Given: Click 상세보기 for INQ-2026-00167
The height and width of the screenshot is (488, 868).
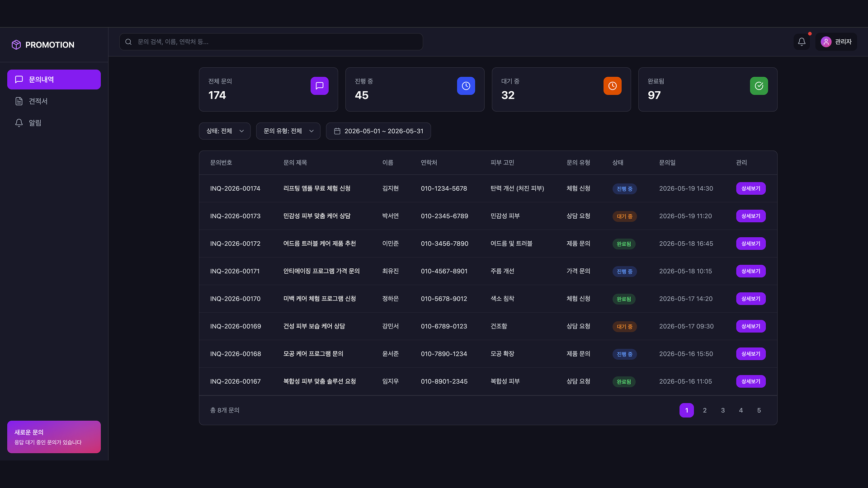Looking at the screenshot, I should pos(751,381).
